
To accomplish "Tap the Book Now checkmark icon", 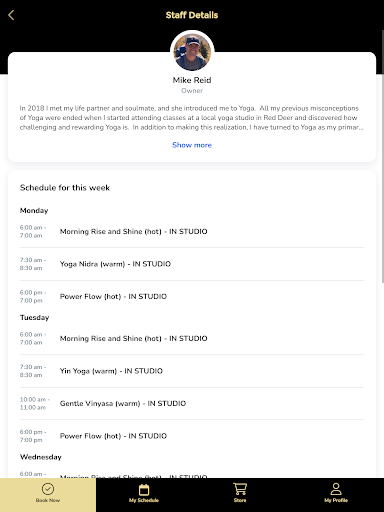I will point(48,489).
